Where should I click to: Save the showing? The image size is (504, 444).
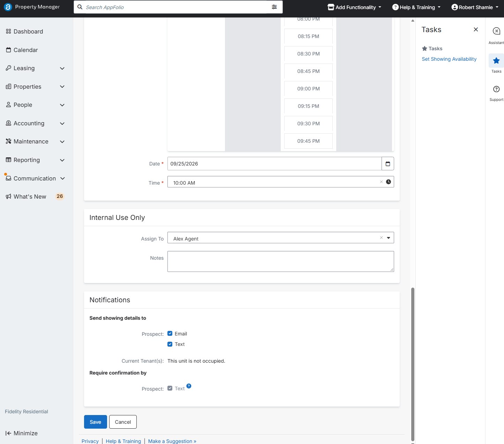pos(95,422)
